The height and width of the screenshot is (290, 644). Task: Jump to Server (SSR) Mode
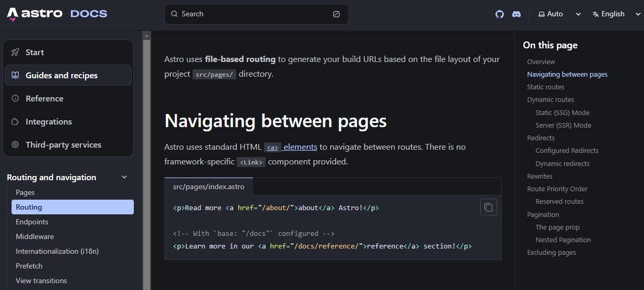point(563,125)
